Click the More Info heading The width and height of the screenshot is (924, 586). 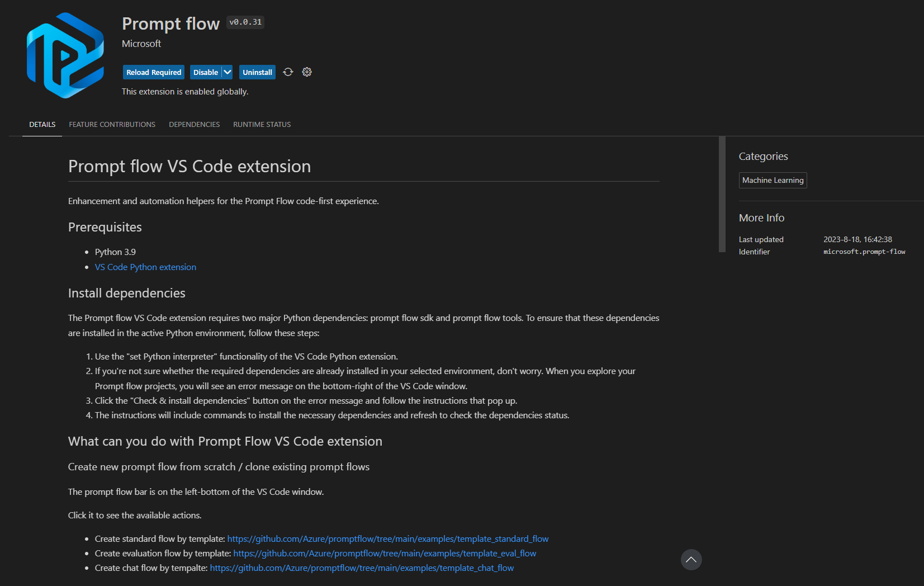click(762, 218)
